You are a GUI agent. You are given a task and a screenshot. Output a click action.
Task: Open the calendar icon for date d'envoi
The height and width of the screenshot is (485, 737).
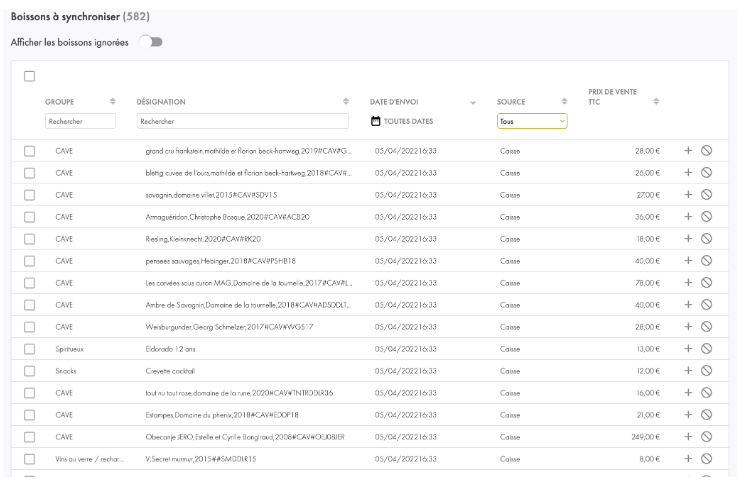click(x=375, y=121)
